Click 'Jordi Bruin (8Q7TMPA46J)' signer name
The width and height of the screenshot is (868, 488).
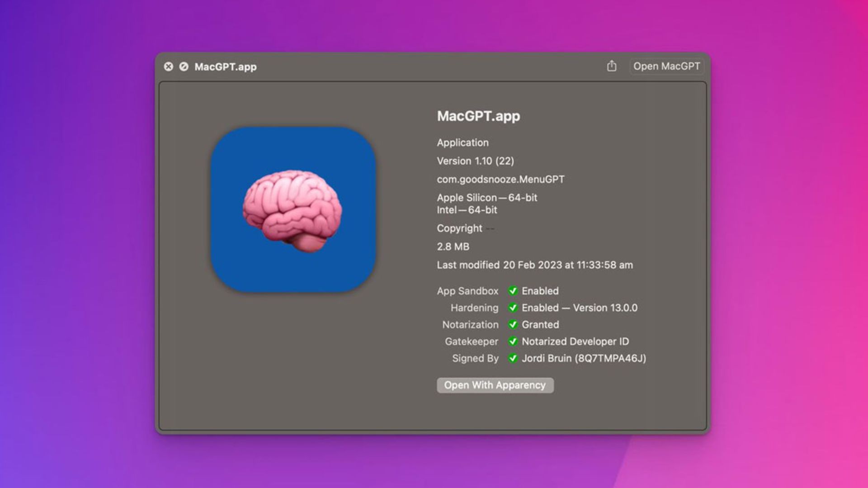584,359
